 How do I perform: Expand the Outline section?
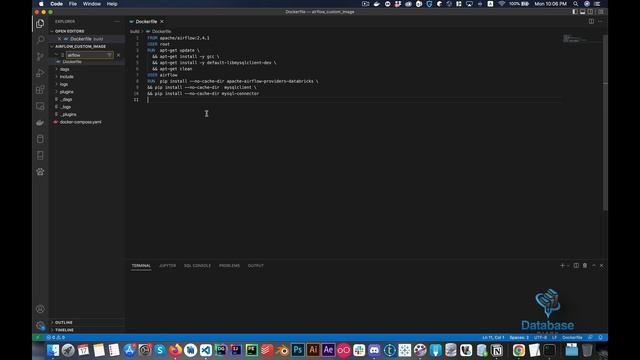[x=64, y=322]
